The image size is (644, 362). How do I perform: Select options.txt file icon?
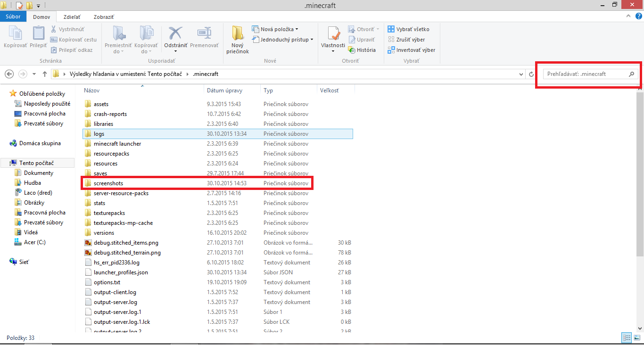pos(88,282)
